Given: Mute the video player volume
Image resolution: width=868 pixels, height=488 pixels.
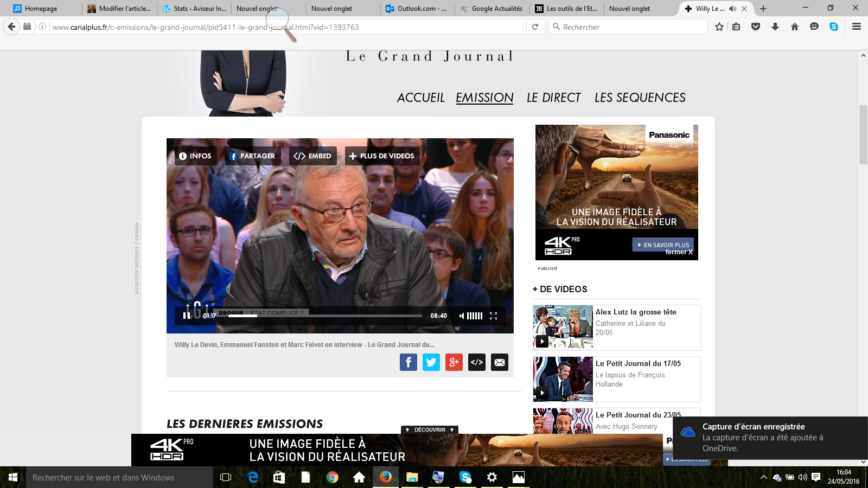Looking at the screenshot, I should pyautogui.click(x=462, y=316).
